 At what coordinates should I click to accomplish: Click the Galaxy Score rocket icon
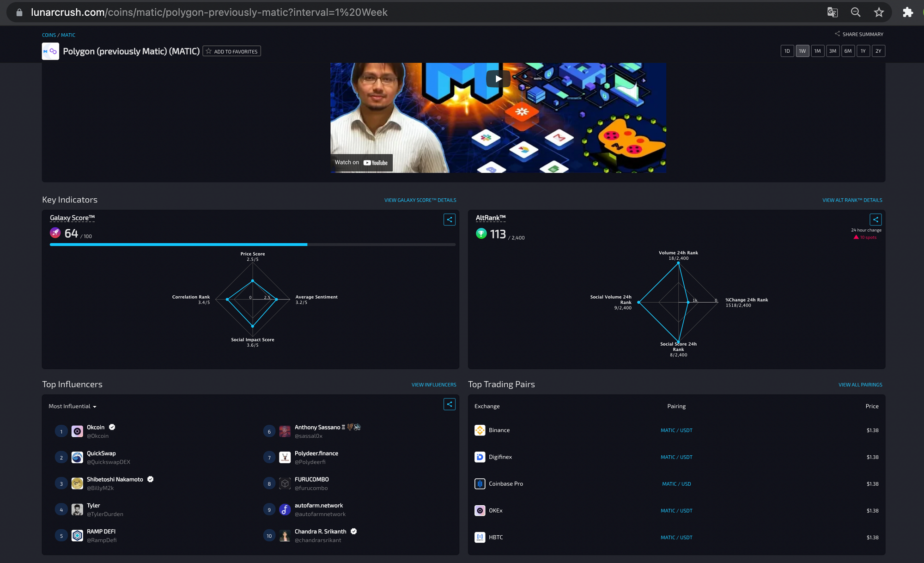click(55, 233)
